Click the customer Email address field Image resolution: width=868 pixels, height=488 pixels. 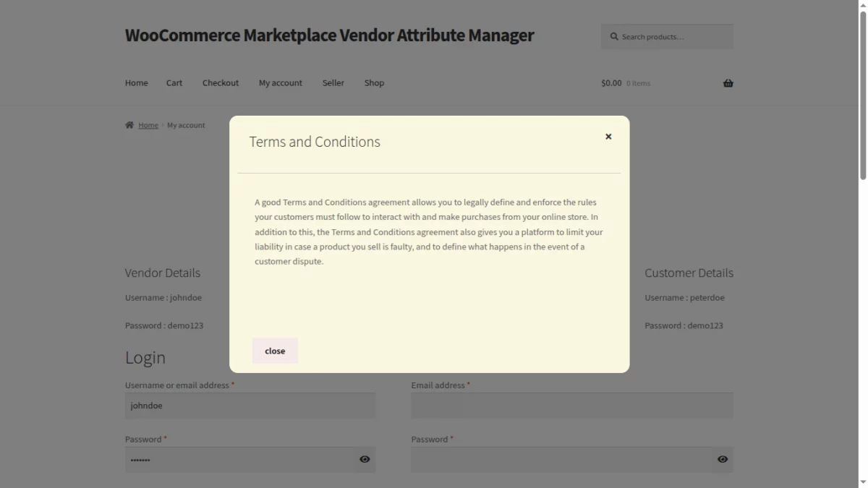(571, 406)
